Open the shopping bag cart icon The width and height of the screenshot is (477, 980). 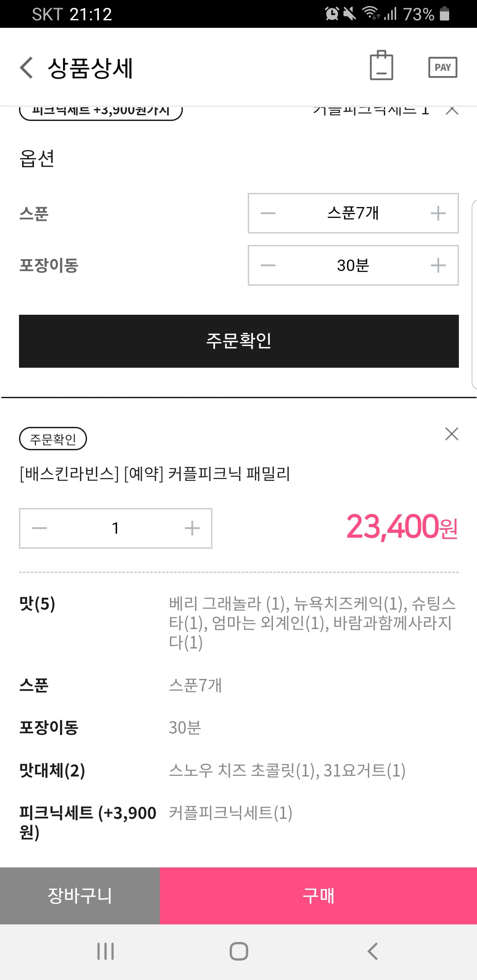(381, 65)
